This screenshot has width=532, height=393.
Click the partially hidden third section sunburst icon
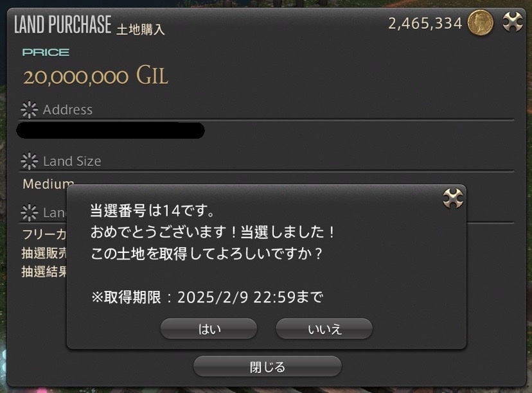click(29, 213)
